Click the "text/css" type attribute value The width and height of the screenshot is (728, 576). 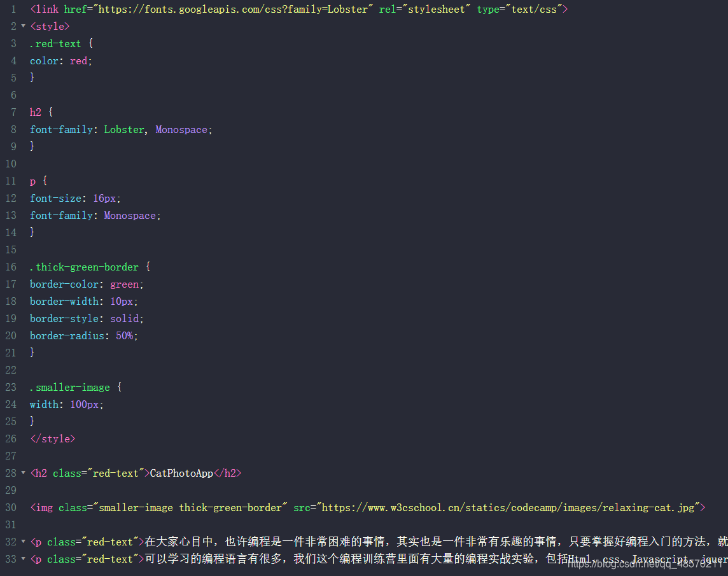pyautogui.click(x=533, y=10)
